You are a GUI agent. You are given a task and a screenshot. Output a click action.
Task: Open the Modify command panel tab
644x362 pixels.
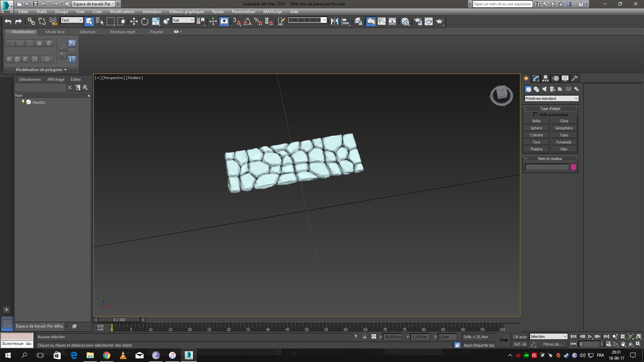[536, 78]
